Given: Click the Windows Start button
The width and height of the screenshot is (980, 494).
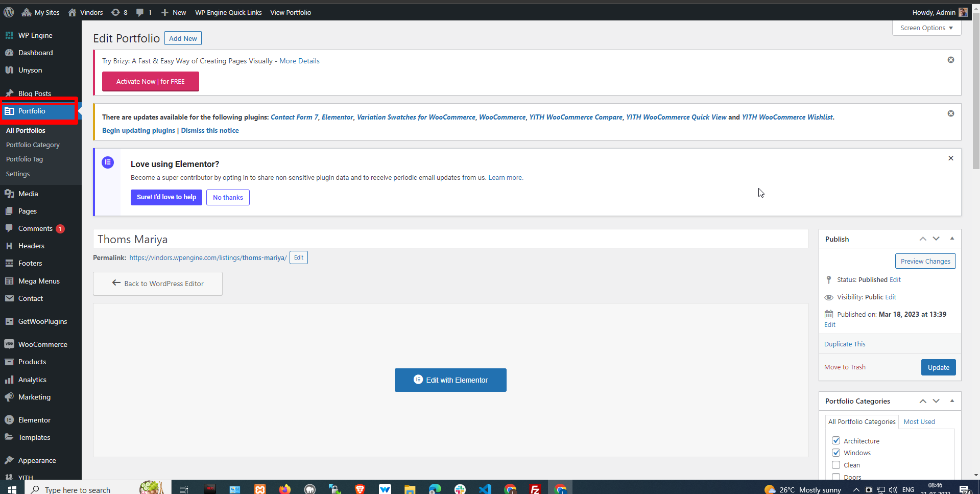Looking at the screenshot, I should pyautogui.click(x=12, y=489).
